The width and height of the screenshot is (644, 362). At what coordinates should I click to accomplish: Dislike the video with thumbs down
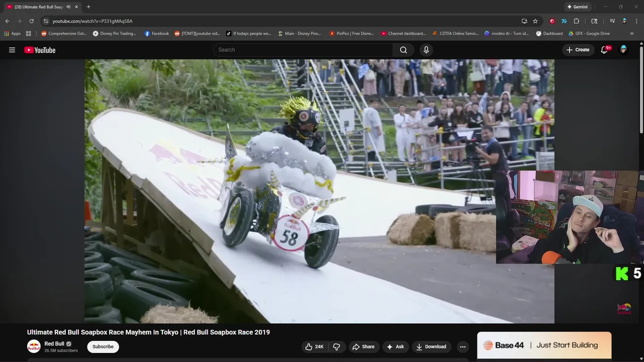pos(337,346)
